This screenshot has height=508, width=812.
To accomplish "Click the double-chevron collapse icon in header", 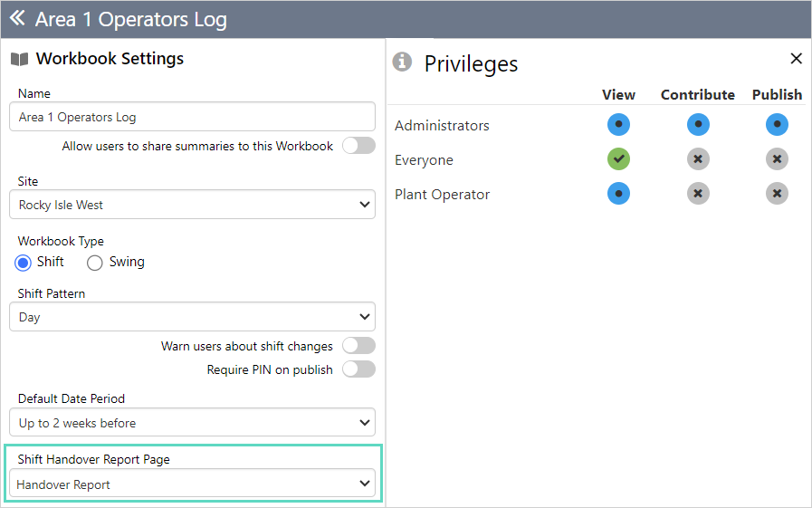I will (17, 19).
